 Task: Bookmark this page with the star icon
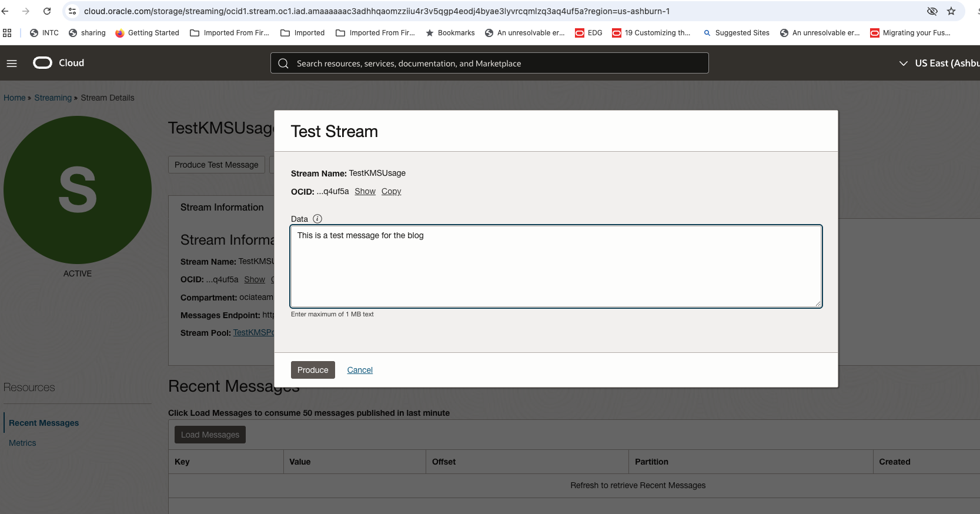[x=951, y=11]
